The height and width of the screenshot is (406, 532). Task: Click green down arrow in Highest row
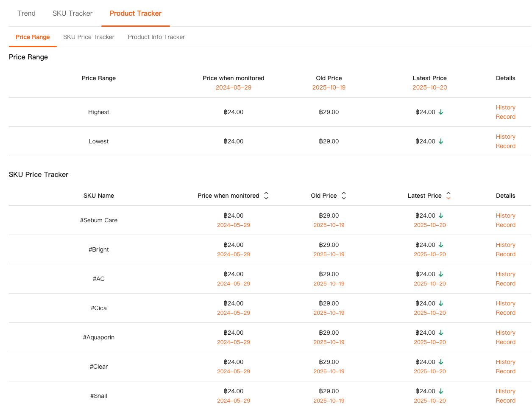tap(441, 112)
